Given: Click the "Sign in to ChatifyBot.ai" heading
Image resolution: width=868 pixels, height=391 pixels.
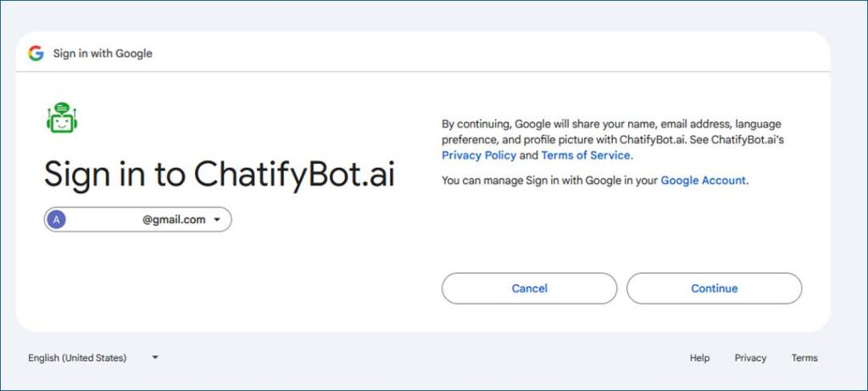Looking at the screenshot, I should [219, 174].
